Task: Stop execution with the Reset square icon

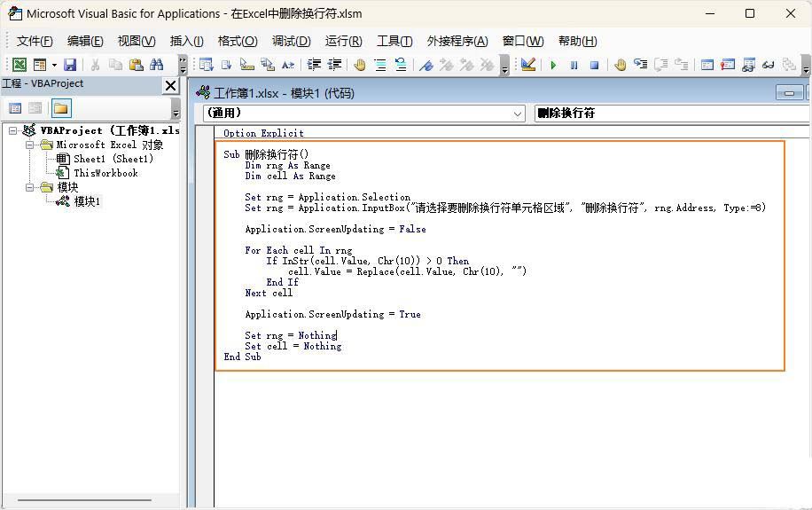Action: (595, 65)
